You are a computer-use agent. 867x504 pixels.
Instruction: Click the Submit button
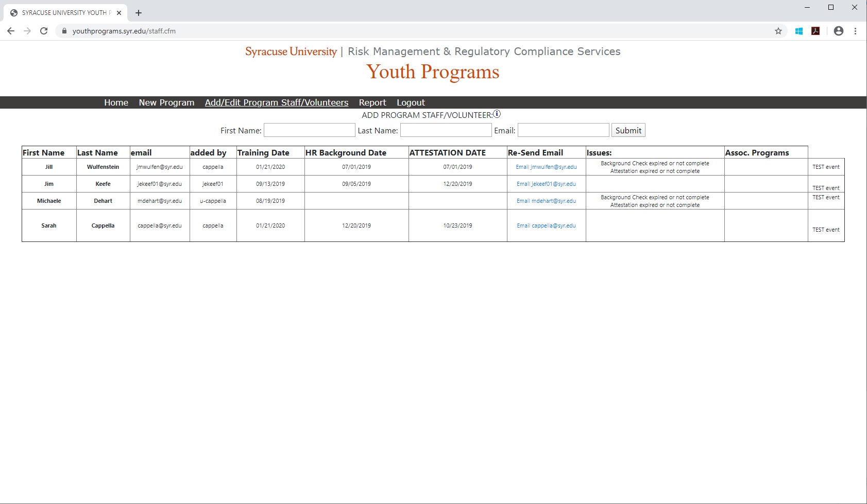tap(628, 130)
